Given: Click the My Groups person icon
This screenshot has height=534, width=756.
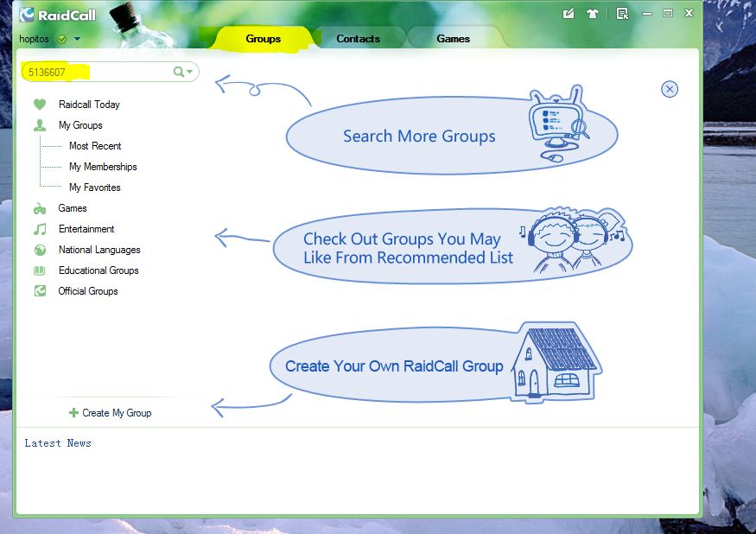Looking at the screenshot, I should pyautogui.click(x=40, y=125).
